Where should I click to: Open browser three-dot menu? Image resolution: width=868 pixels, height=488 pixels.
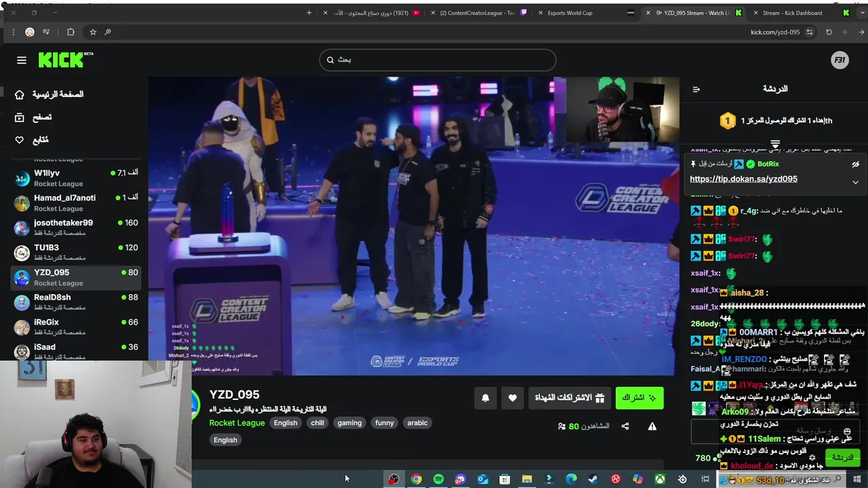pos(13,32)
